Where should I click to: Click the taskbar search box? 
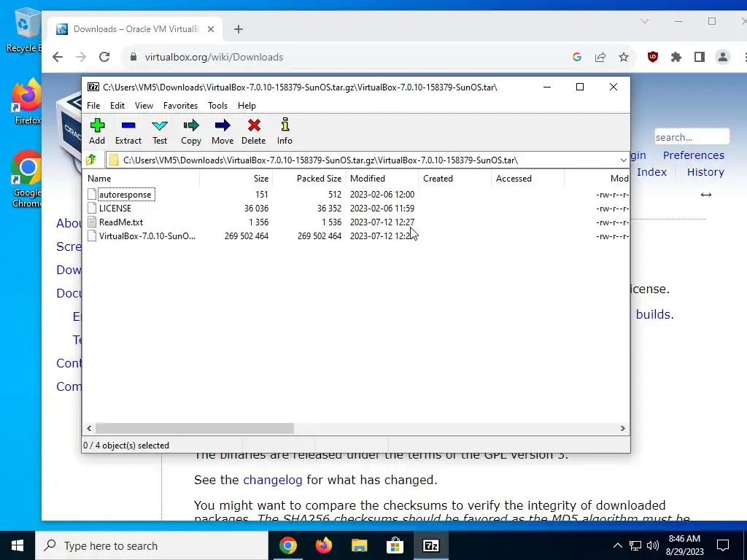(152, 545)
